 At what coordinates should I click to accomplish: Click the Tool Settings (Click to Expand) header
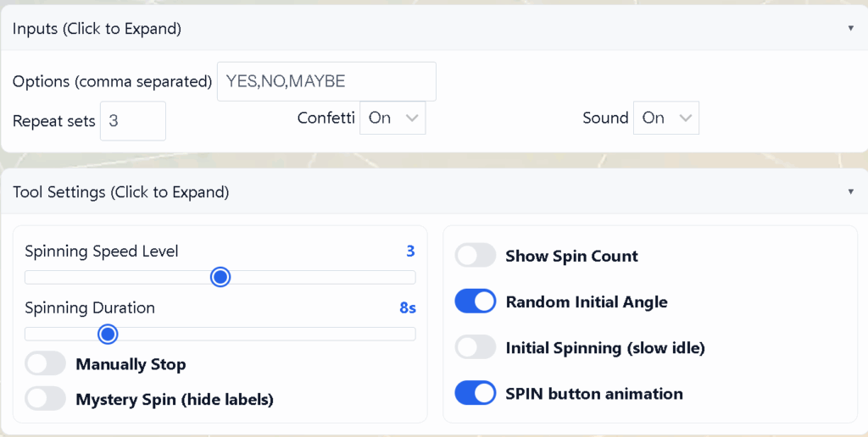120,192
